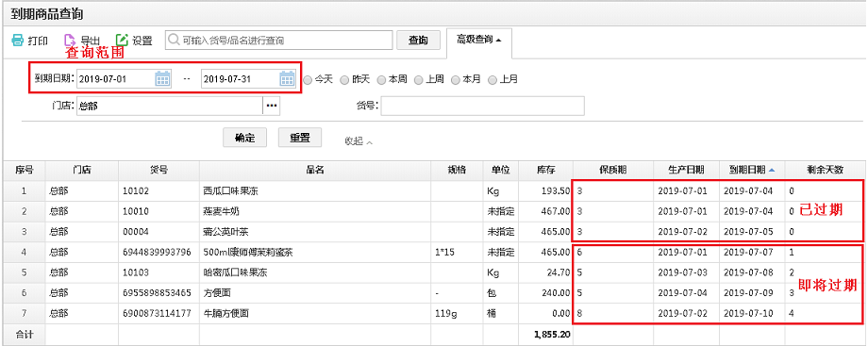Select the 今天 (today) radio option
868x346 pixels.
click(308, 80)
